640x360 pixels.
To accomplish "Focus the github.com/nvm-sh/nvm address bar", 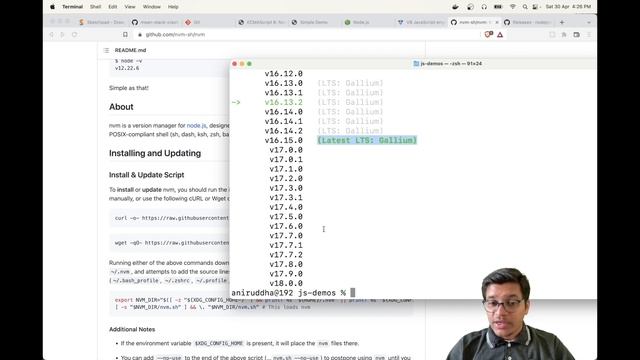I will click(306, 35).
